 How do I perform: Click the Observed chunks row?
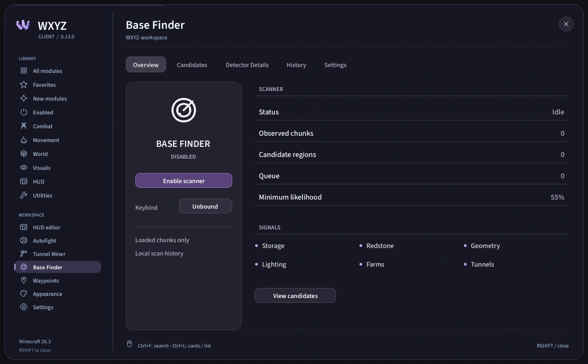[411, 133]
